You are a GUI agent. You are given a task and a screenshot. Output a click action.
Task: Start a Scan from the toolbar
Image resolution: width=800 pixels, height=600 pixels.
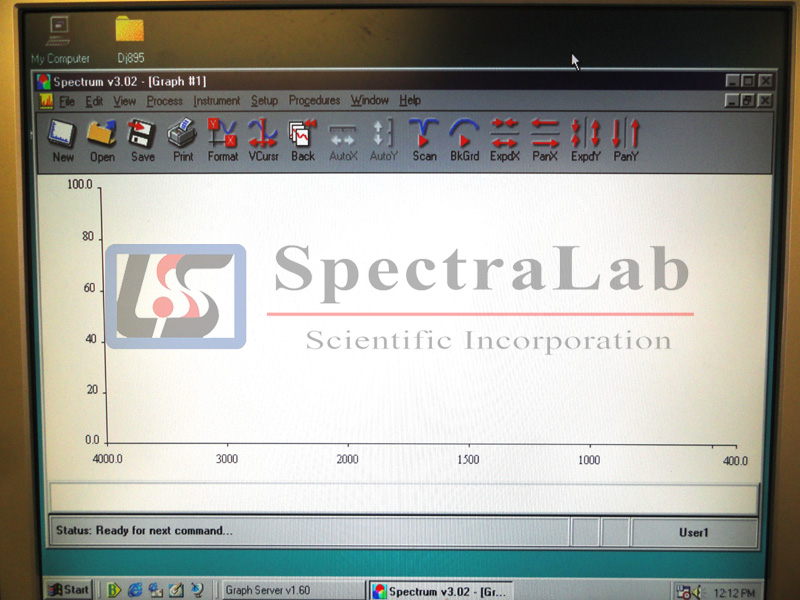(x=424, y=140)
